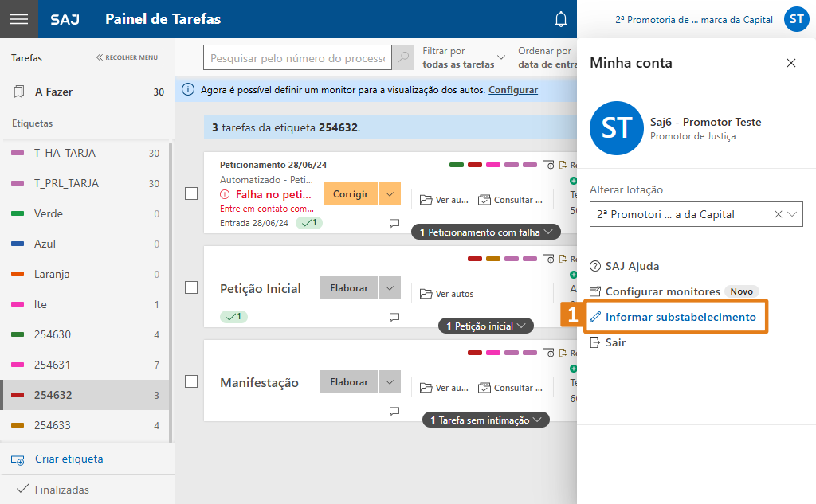Click the Criar etiqueta icon
The image size is (816, 504).
(x=18, y=459)
